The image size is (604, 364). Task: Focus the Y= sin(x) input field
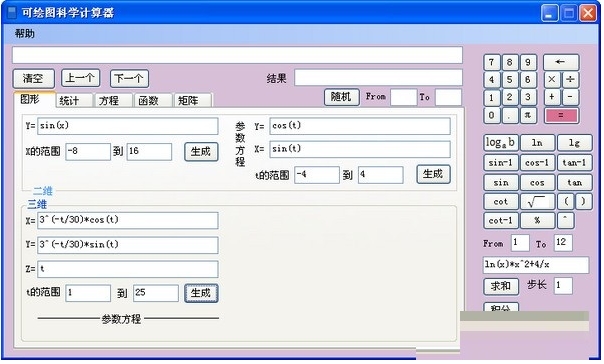click(128, 126)
